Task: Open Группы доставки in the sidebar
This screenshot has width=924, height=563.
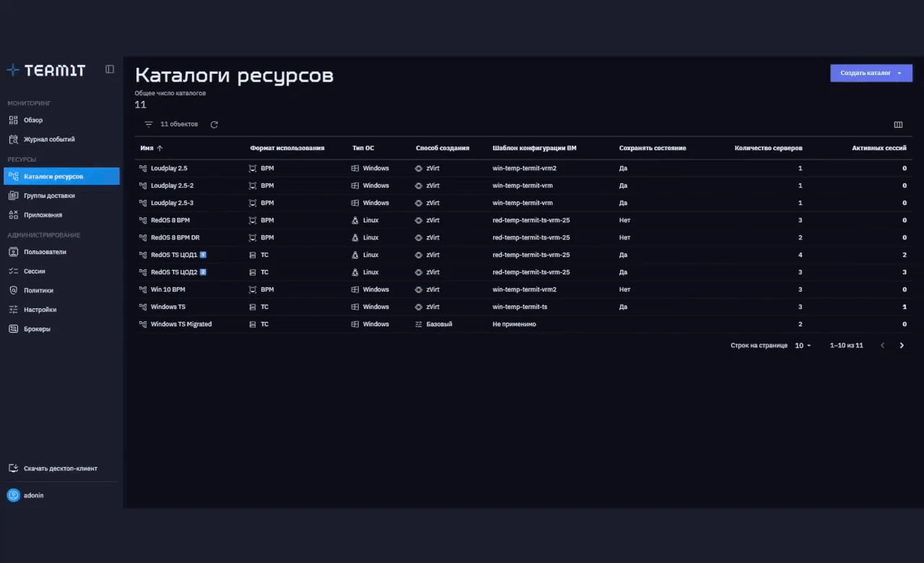Action: coord(61,196)
